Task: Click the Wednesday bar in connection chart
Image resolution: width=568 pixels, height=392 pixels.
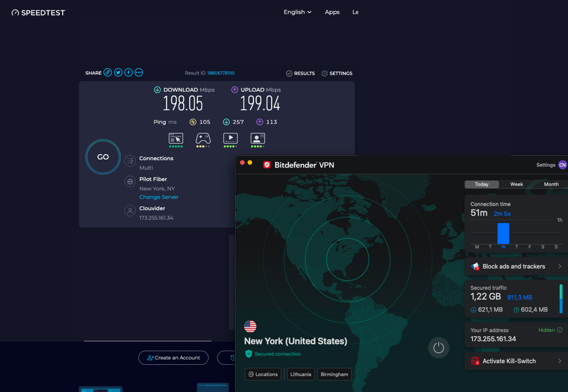Action: 503,233
